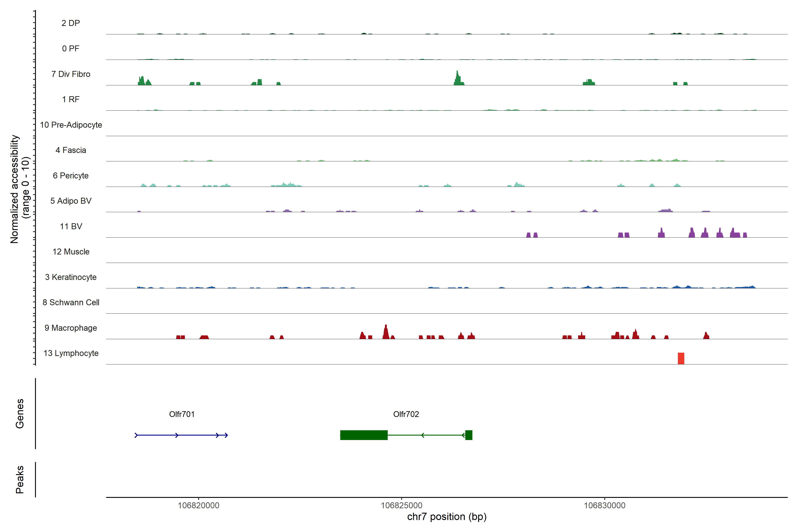798x532 pixels.
Task: Select the 2 DP track label
Action: click(70, 23)
